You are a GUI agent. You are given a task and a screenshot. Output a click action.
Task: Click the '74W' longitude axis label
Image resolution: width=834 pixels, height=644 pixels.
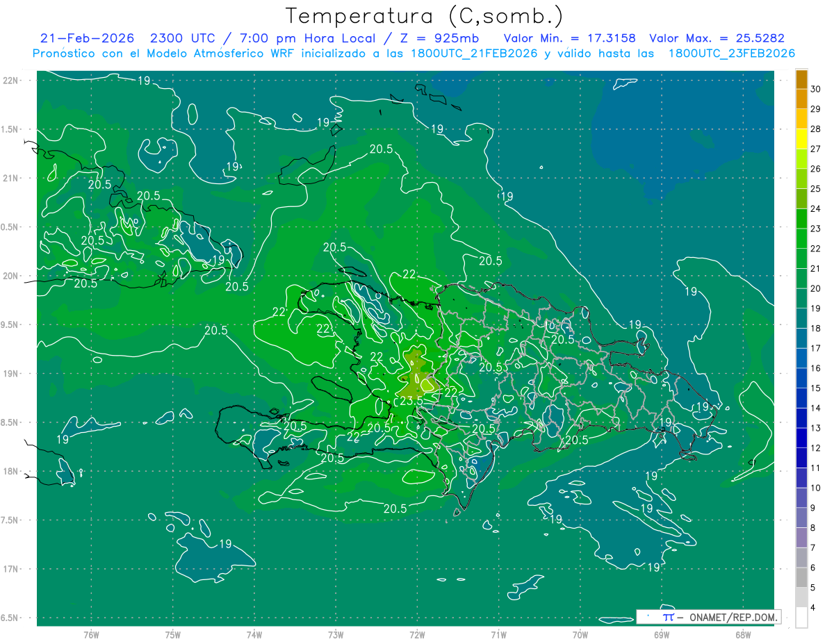(x=254, y=634)
